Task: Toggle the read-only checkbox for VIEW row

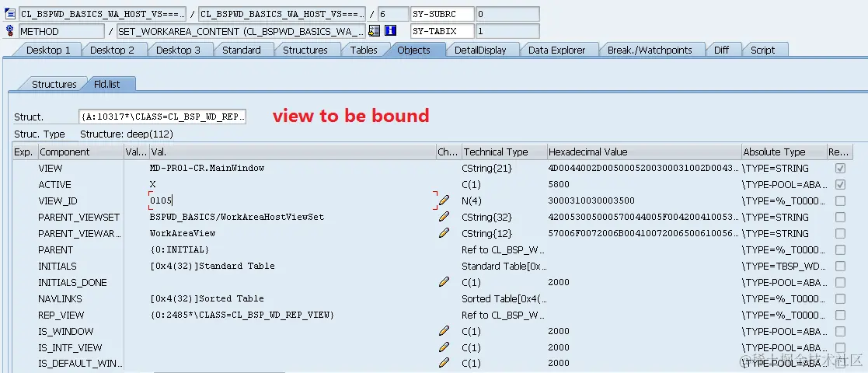Action: 840,168
